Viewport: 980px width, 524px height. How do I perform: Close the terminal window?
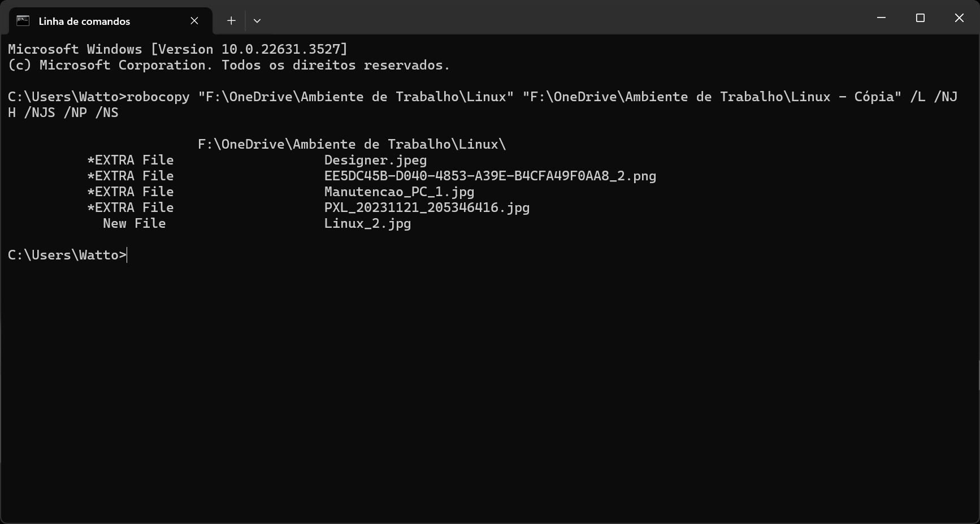959,18
